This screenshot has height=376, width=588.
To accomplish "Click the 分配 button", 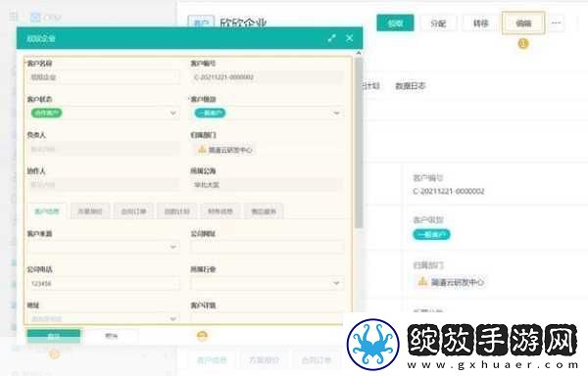I will (x=438, y=23).
